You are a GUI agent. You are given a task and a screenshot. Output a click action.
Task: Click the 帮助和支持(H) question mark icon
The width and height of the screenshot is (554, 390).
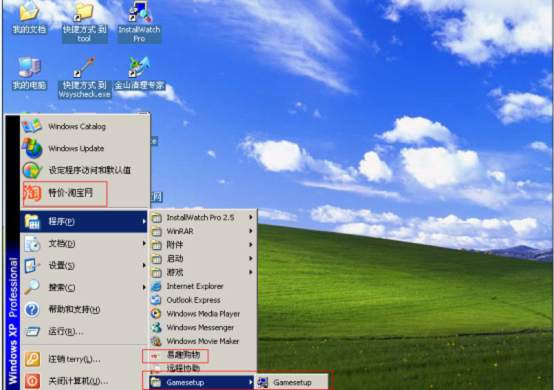(x=32, y=309)
